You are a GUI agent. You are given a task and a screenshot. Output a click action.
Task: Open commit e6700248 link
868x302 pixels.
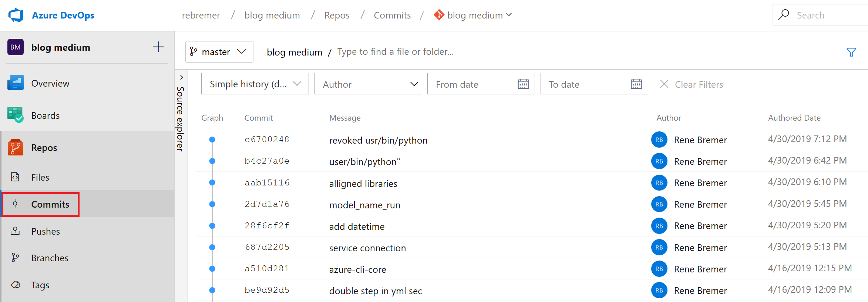[267, 140]
